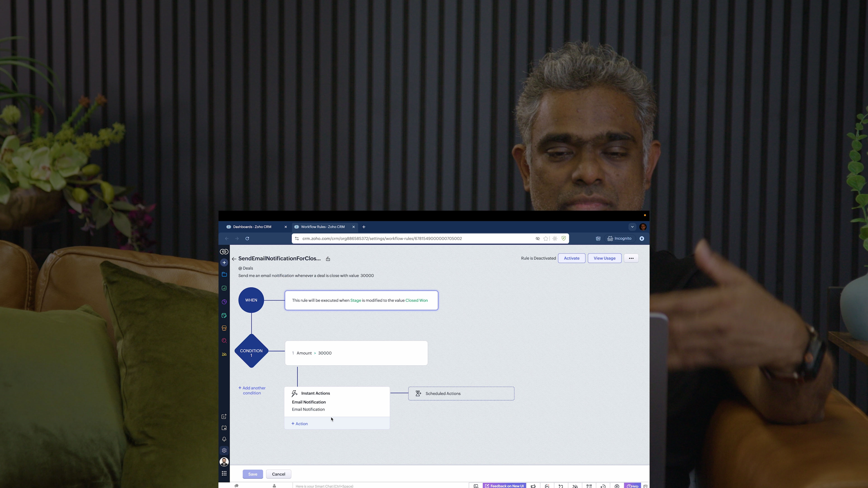Click the plus create button in sidebar
The height and width of the screenshot is (488, 868).
tap(224, 262)
